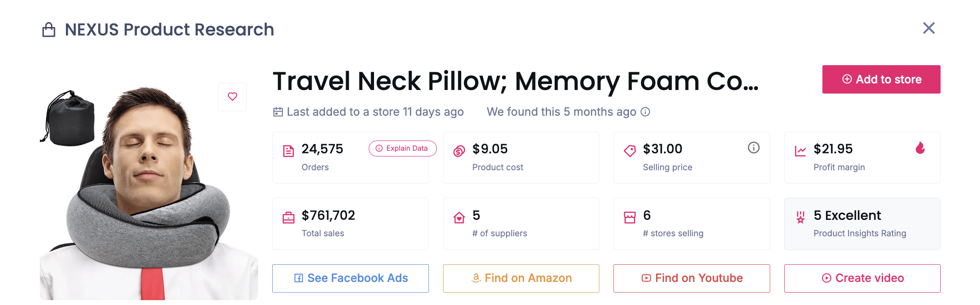This screenshot has height=305, width=980.
Task: Open the See Facebook Ads link
Action: (x=350, y=278)
